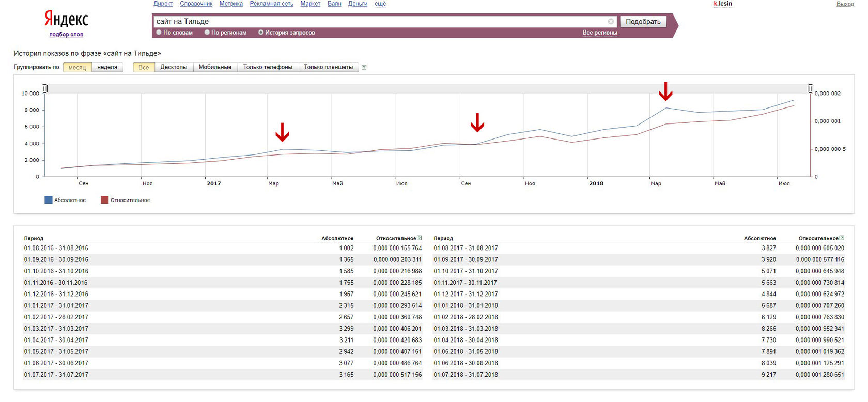The image size is (868, 402).
Task: Click the Период header of the left table
Action: tap(34, 238)
